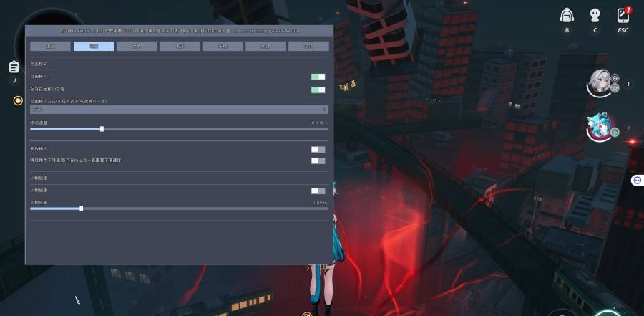
Task: Open the free movement method dropdown
Action: coord(179,110)
